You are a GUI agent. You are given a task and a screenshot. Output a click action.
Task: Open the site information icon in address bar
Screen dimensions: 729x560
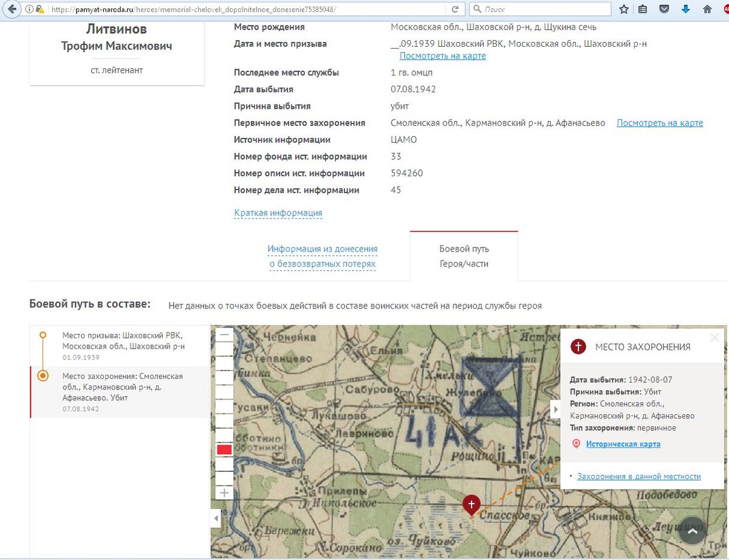tap(29, 9)
